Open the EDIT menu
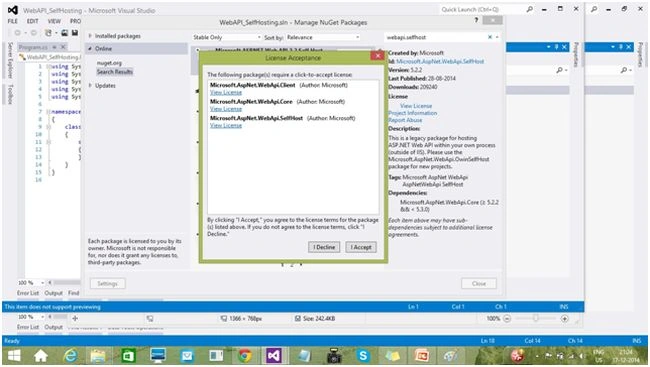The height and width of the screenshot is (367, 650). pyautogui.click(x=32, y=21)
